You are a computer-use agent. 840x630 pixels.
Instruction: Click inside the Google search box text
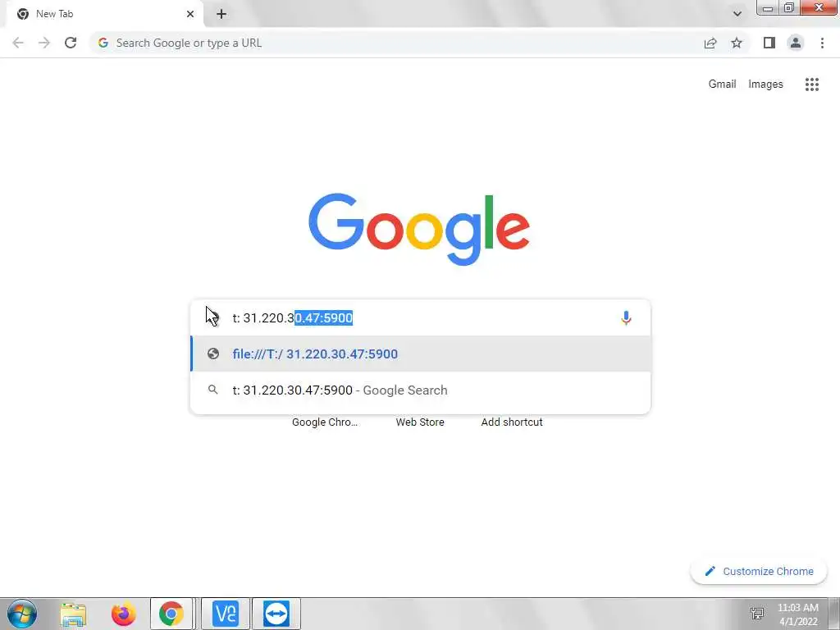click(x=293, y=318)
